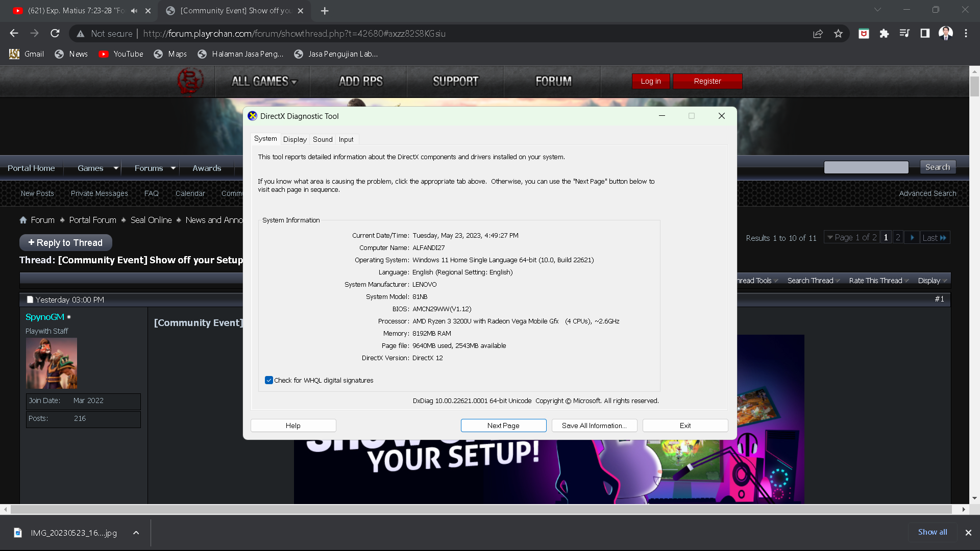
Task: Click the Next Page button
Action: (x=503, y=425)
